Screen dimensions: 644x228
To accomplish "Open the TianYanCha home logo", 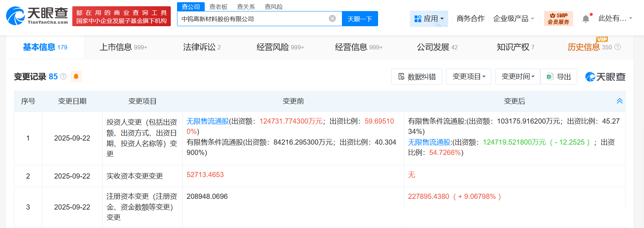I will coord(37,15).
